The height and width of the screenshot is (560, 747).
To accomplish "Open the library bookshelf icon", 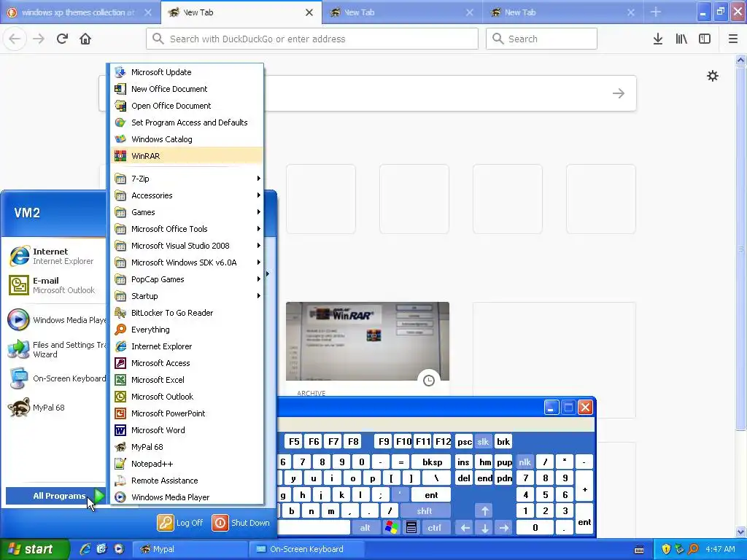I will point(681,39).
